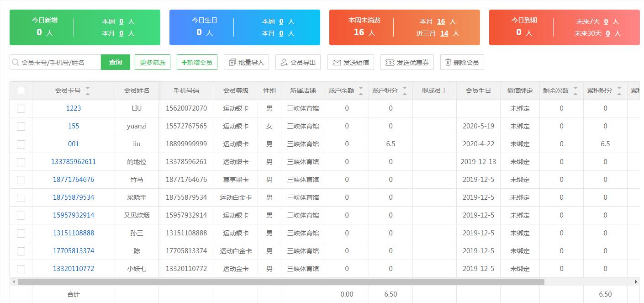The height and width of the screenshot is (303, 644).
Task: Click the sort arrow on 剩余次数 column
Action: click(576, 90)
